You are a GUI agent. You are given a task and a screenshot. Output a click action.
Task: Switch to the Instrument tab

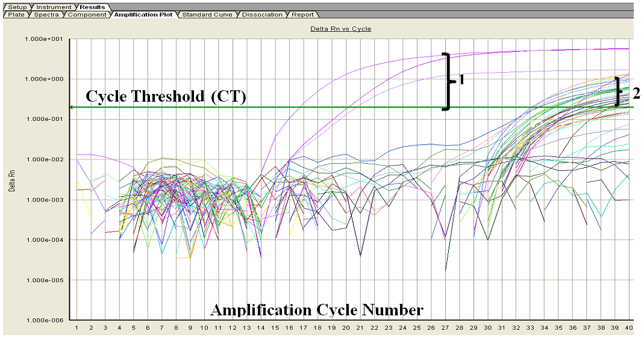(x=54, y=7)
